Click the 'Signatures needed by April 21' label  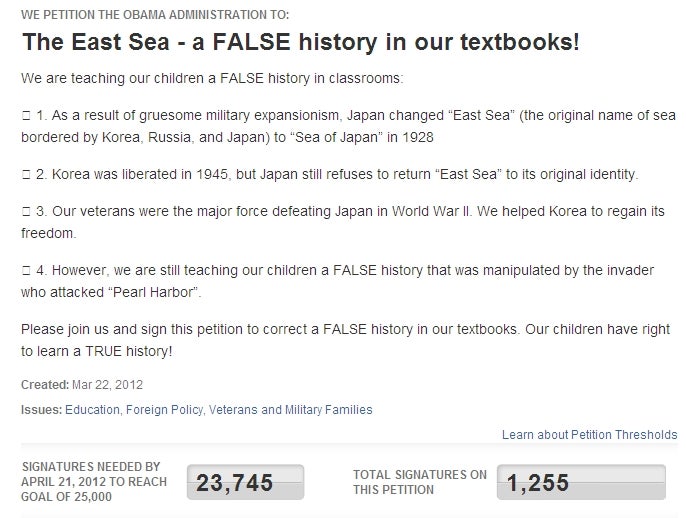(94, 482)
